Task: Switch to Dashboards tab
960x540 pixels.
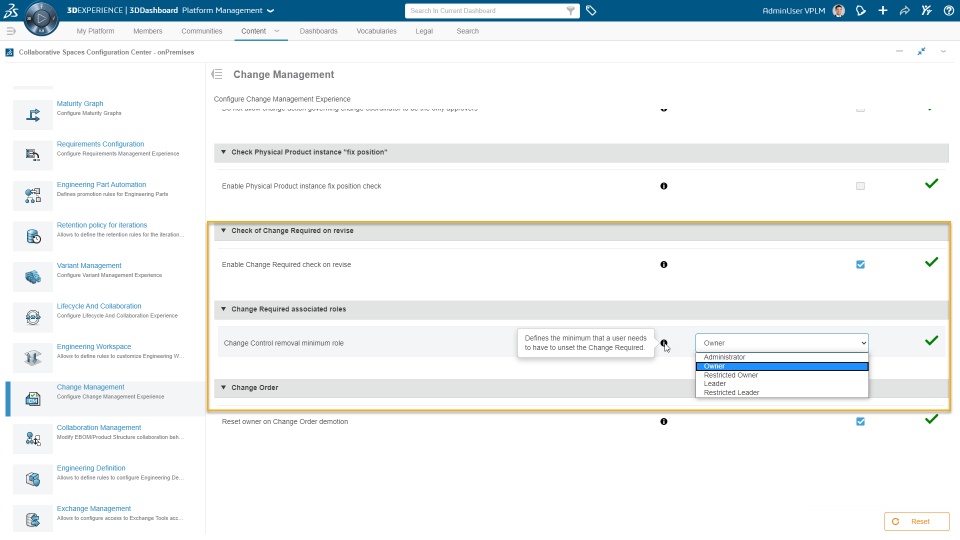Action: (x=318, y=31)
